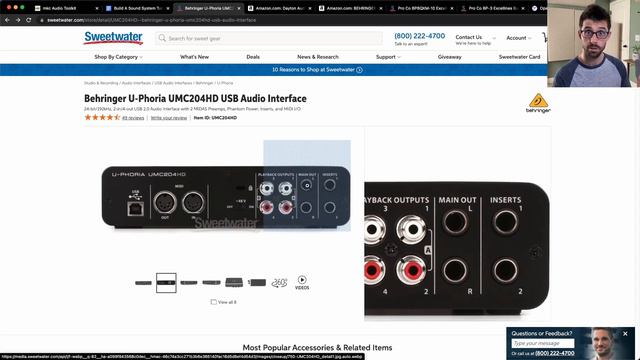Screen dimensions: 640x360
Task: Click the U-Phoria breadcrumb link
Action: coord(225,83)
